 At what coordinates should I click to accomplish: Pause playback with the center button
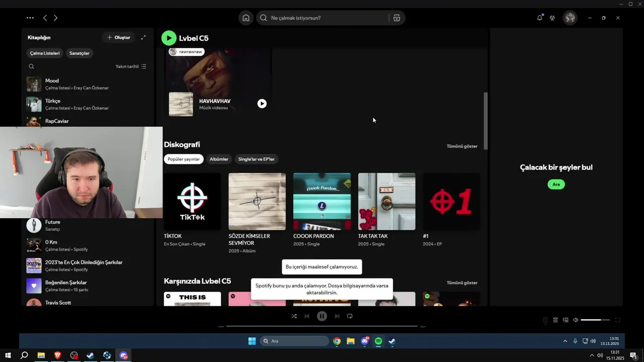(322, 316)
